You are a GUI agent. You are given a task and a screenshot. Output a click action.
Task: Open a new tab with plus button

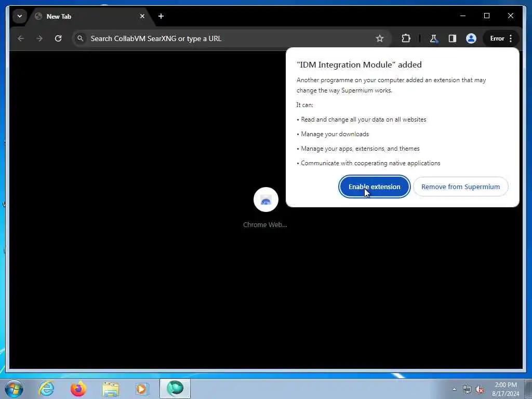coord(161,16)
